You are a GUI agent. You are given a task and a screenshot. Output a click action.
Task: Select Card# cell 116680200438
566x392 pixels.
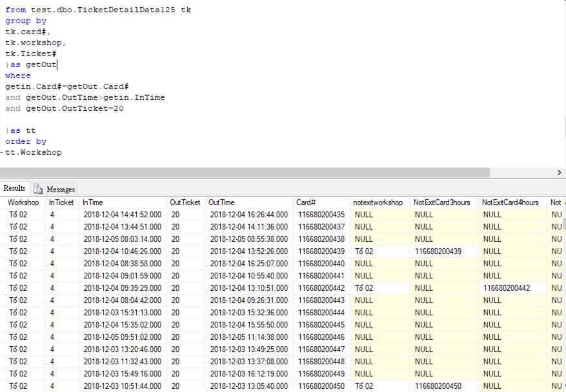pyautogui.click(x=321, y=239)
